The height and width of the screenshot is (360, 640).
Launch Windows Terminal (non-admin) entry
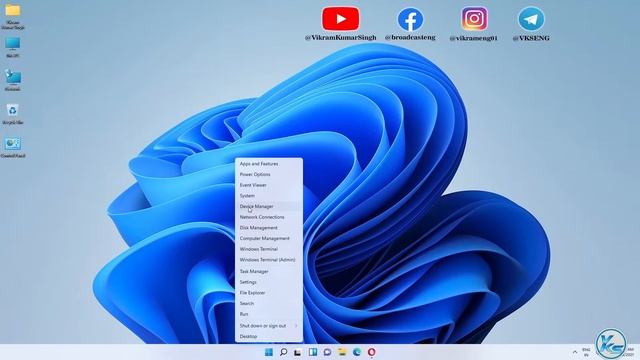click(x=269, y=249)
